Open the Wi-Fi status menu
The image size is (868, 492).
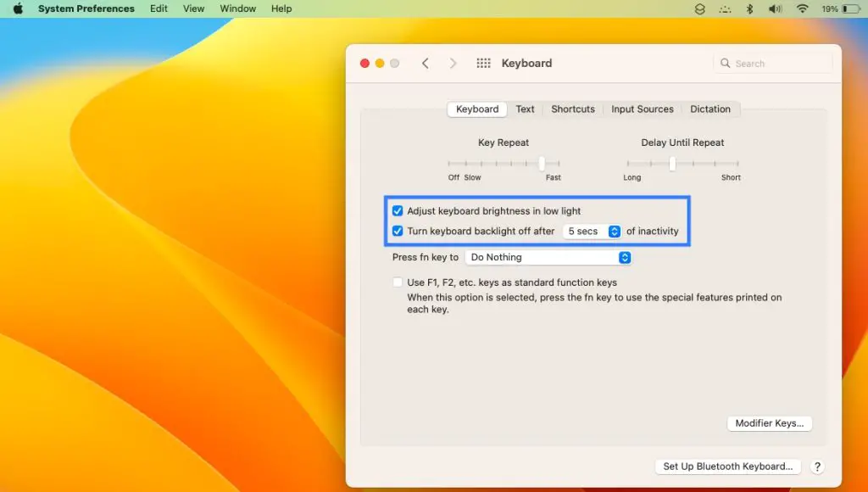point(802,8)
